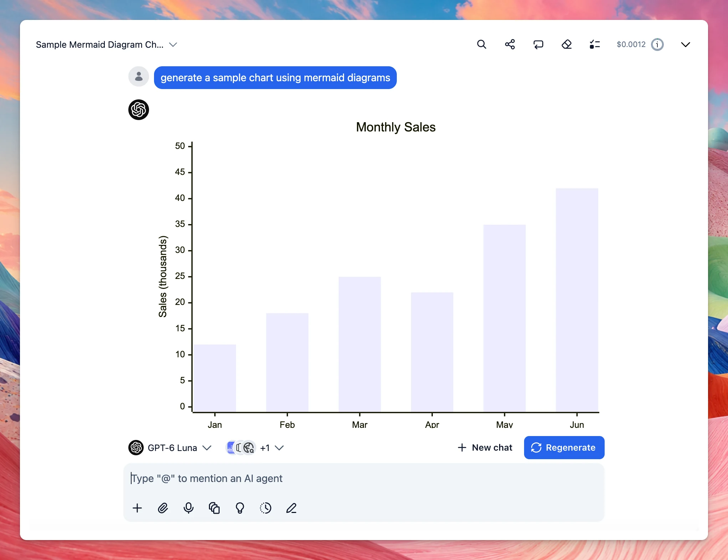Click the $0.0012 cost label
The height and width of the screenshot is (560, 728).
(631, 45)
